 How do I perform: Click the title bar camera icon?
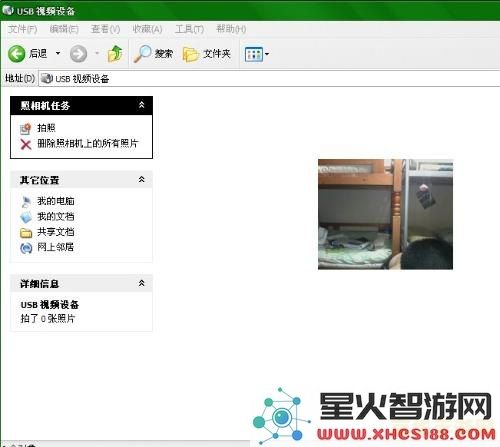[x=8, y=10]
